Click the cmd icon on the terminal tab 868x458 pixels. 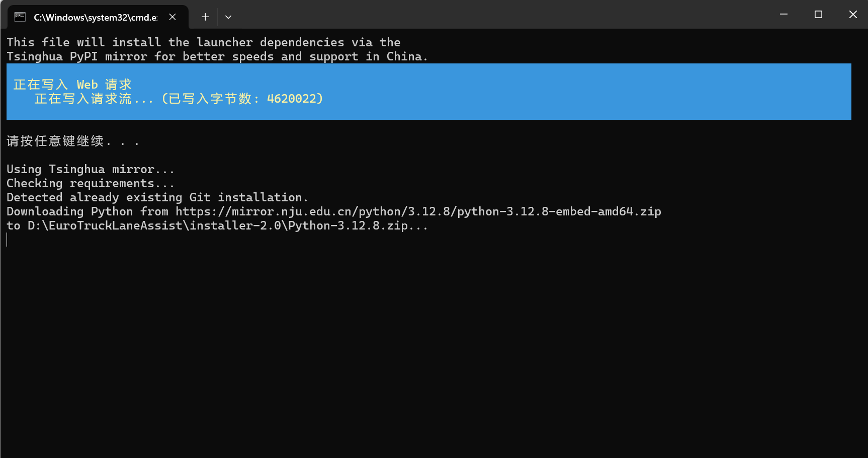pyautogui.click(x=20, y=17)
